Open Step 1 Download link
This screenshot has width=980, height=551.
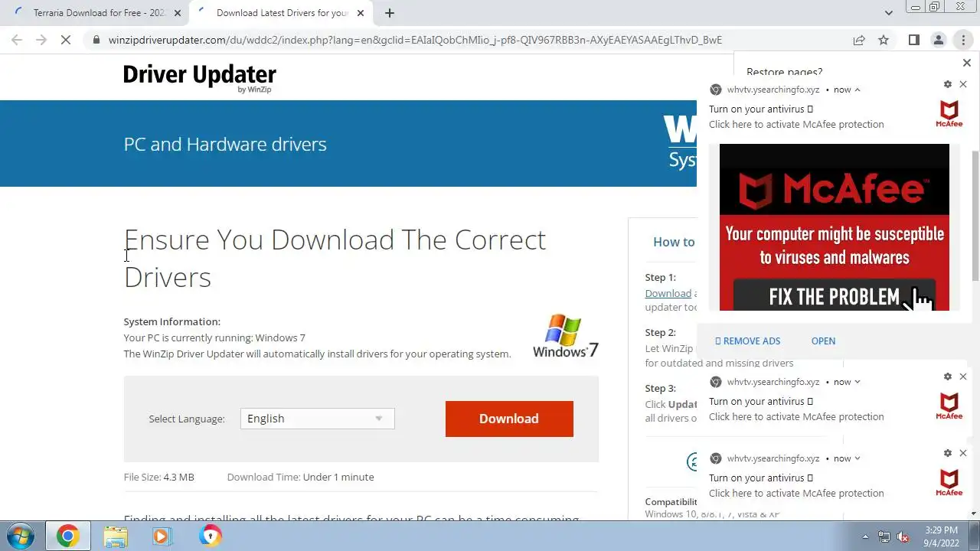[668, 293]
